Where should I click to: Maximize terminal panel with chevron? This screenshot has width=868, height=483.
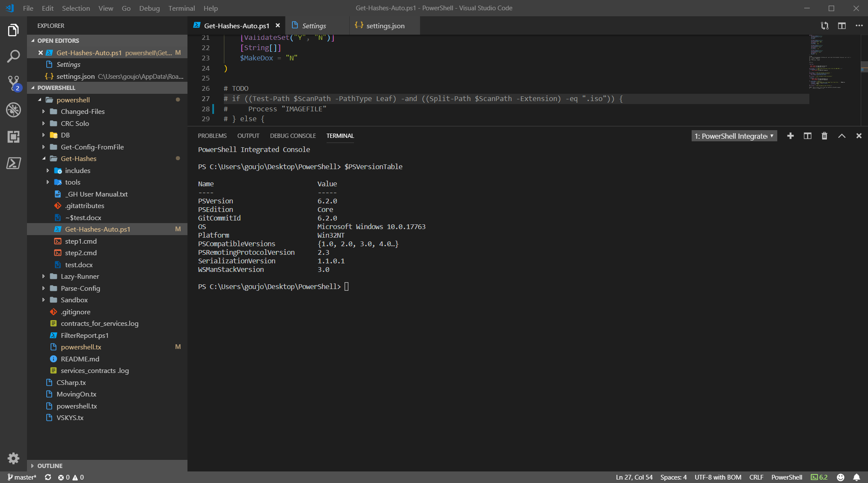pos(841,136)
